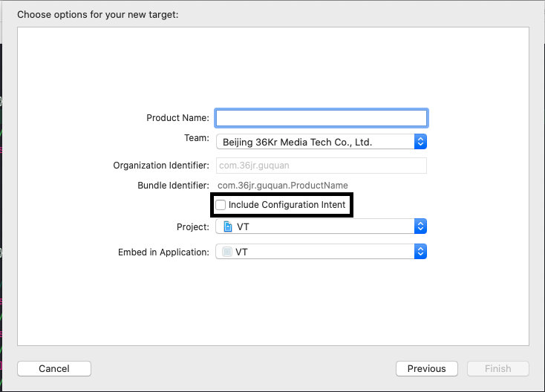Viewport: 545px width, 392px height.
Task: Click the blue arrows on Project dropdown
Action: pos(420,226)
